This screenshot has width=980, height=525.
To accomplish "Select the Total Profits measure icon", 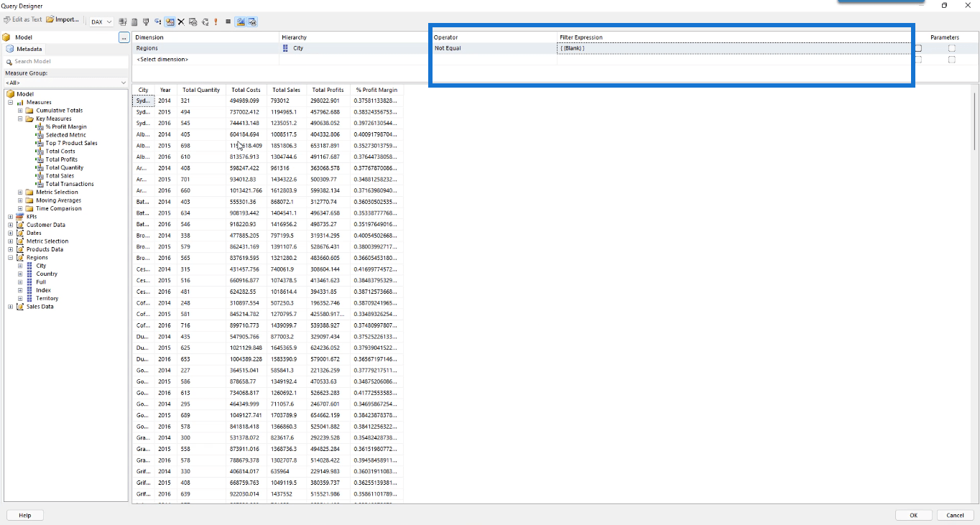I will pos(40,159).
